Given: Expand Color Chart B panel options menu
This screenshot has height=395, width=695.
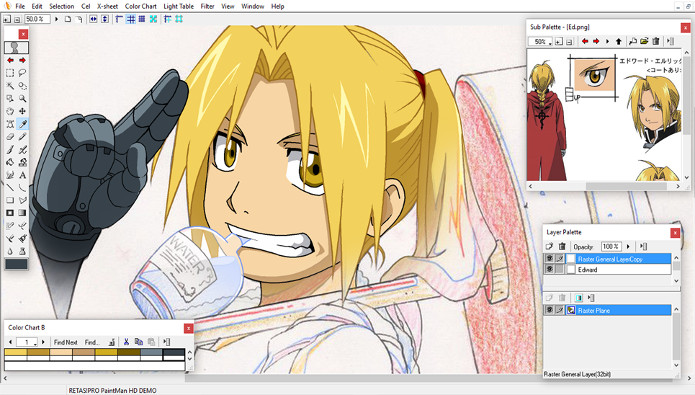Looking at the screenshot, I should pyautogui.click(x=167, y=342).
